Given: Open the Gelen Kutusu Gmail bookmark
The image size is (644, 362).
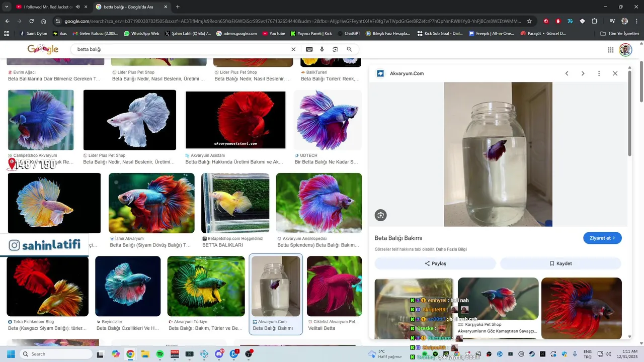Looking at the screenshot, I should tap(96, 34).
